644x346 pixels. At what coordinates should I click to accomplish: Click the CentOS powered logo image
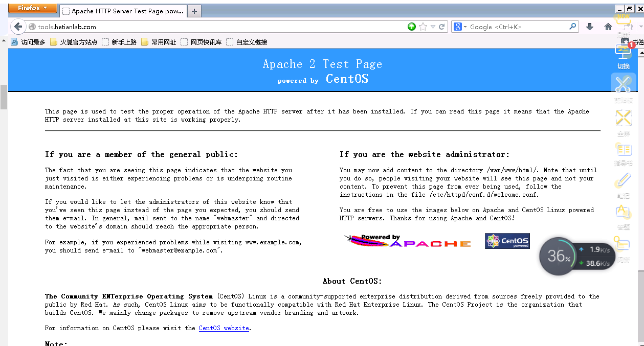(507, 241)
